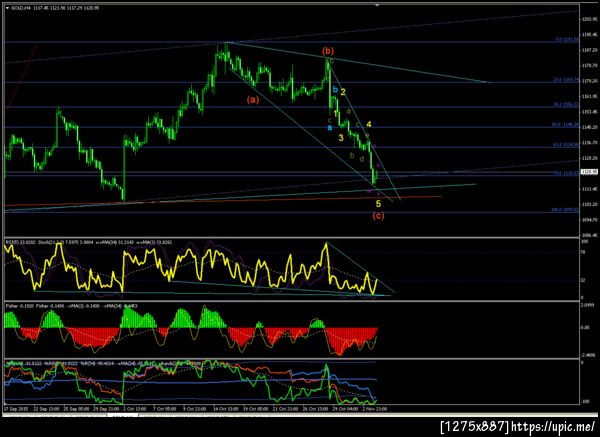Click the 50.0 Fibonacci level label
Viewport: 600px width, 437px height.
(565, 124)
